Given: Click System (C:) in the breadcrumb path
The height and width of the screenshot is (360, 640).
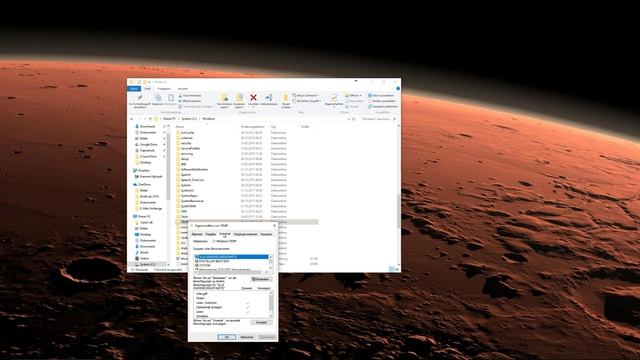Looking at the screenshot, I should [189, 119].
